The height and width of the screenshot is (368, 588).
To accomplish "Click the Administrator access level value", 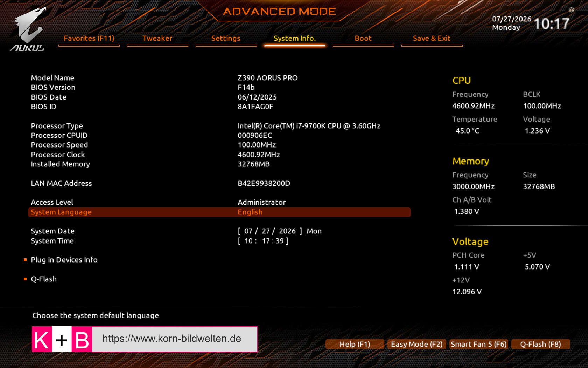I will (x=262, y=202).
